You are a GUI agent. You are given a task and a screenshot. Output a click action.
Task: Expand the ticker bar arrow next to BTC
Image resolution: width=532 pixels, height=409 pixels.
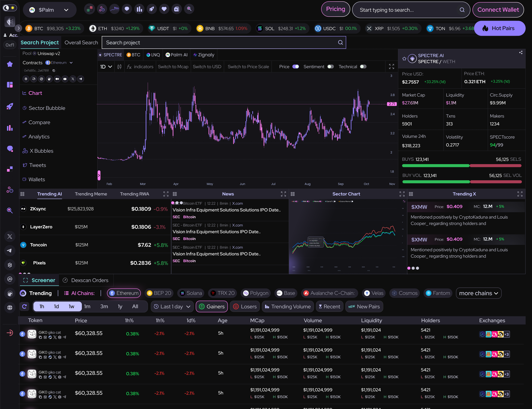click(x=19, y=28)
